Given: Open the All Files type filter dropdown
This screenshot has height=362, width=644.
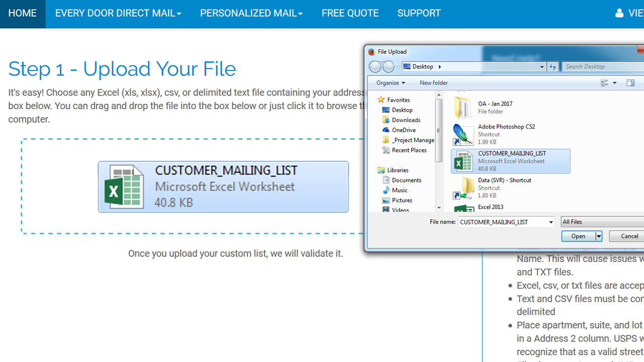Looking at the screenshot, I should tap(602, 222).
